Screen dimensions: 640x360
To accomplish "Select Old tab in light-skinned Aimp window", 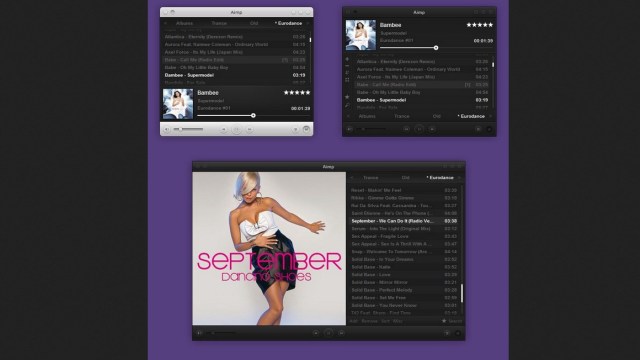I will (254, 23).
